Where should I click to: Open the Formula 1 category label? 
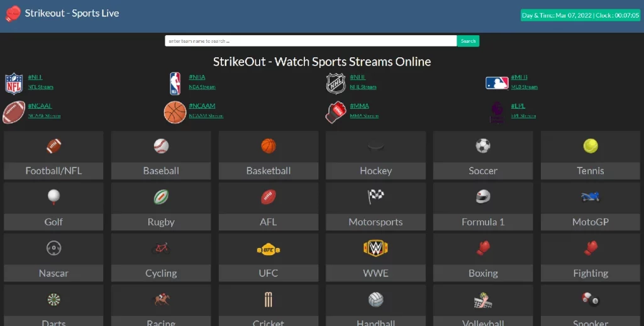[x=483, y=222]
